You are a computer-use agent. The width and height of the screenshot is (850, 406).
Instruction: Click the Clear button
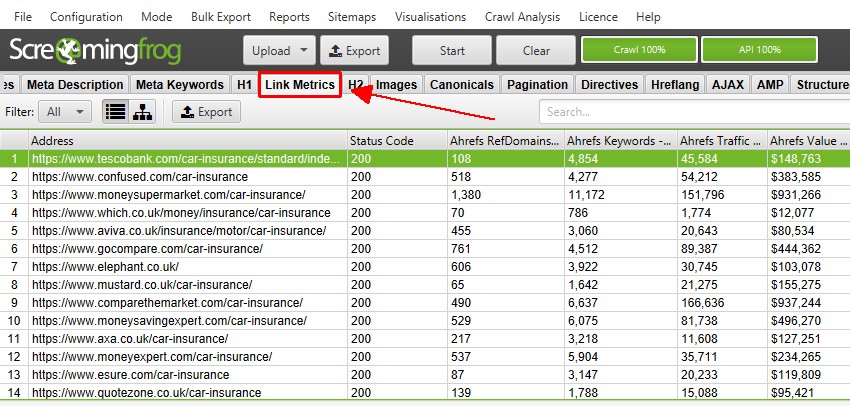pos(536,50)
